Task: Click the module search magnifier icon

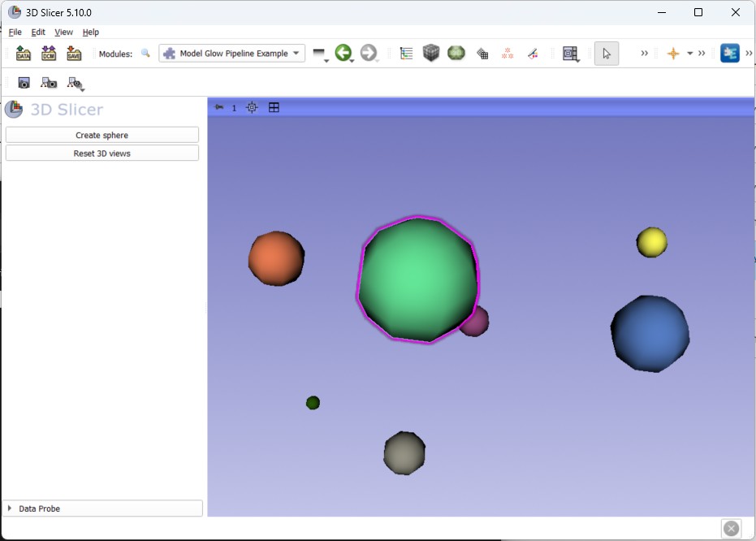Action: click(x=146, y=54)
